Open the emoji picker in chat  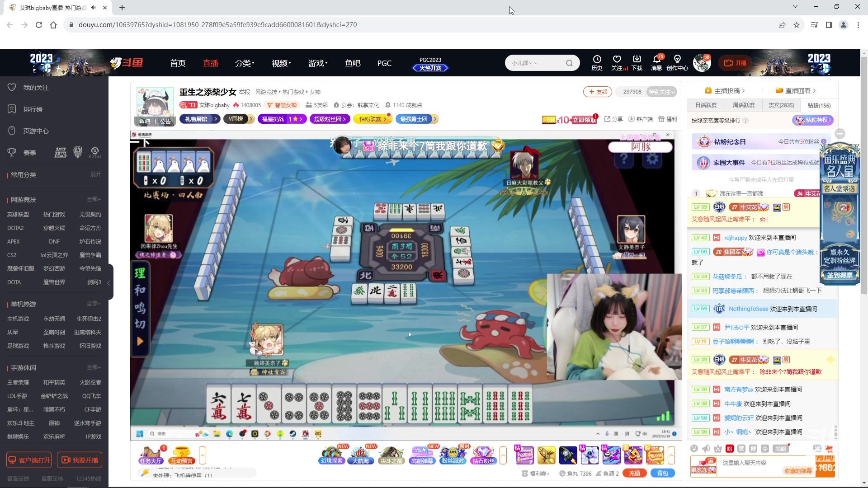pos(694,448)
